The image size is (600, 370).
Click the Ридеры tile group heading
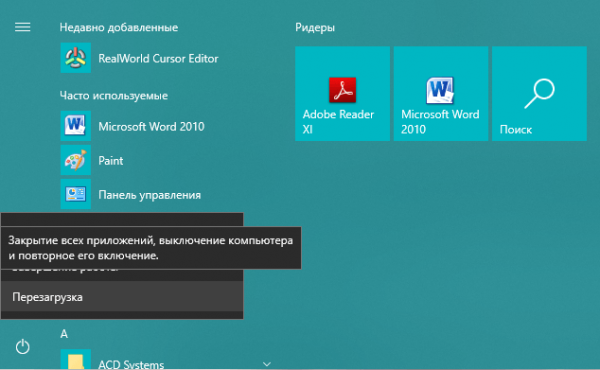(315, 27)
